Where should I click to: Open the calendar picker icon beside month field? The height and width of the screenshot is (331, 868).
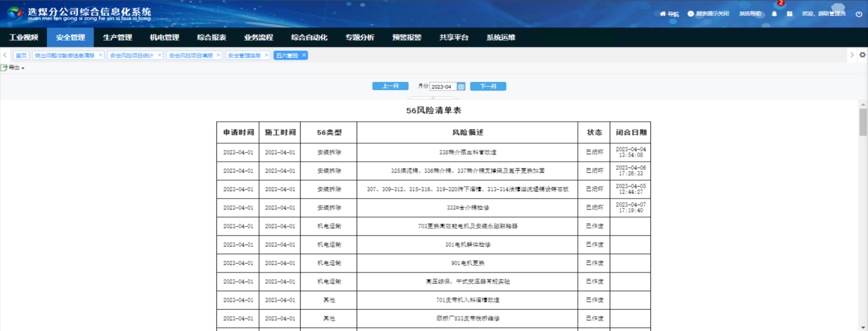point(461,86)
